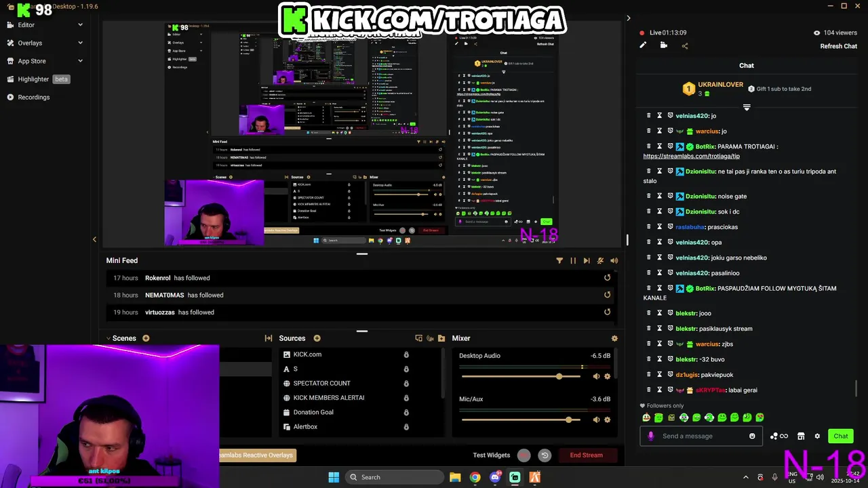
Task: Open Desktop Audio settings gear
Action: 607,376
